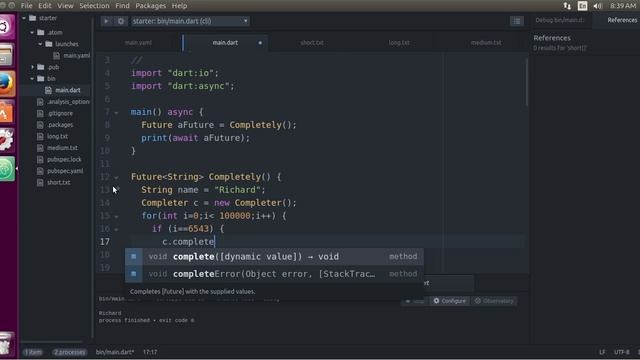Fold the main() function at line 7
The width and height of the screenshot is (640, 360).
[116, 113]
